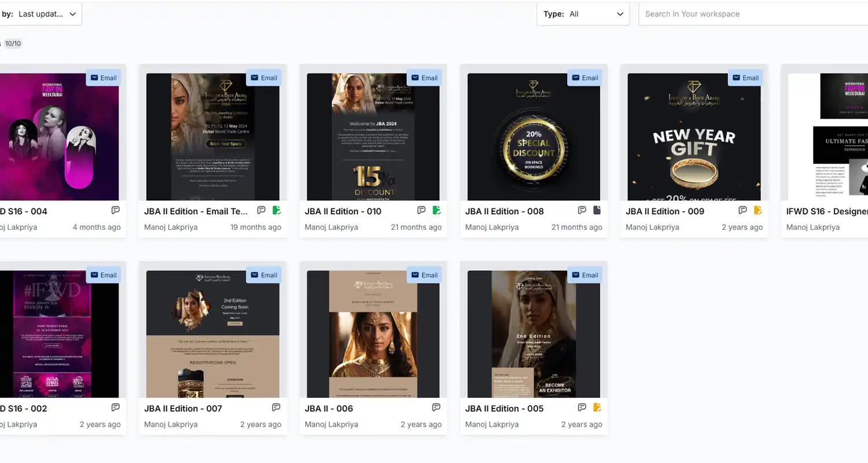Open the JBA II - 006 email thumbnail
The width and height of the screenshot is (868, 463).
(x=373, y=333)
